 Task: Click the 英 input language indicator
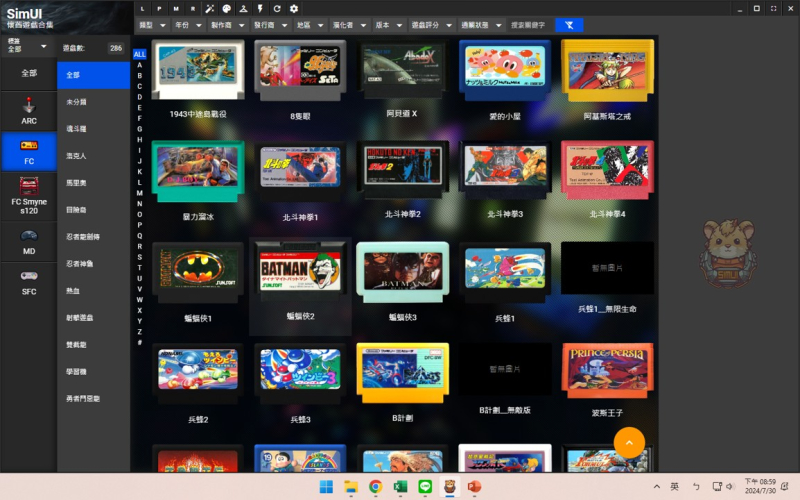pyautogui.click(x=674, y=487)
